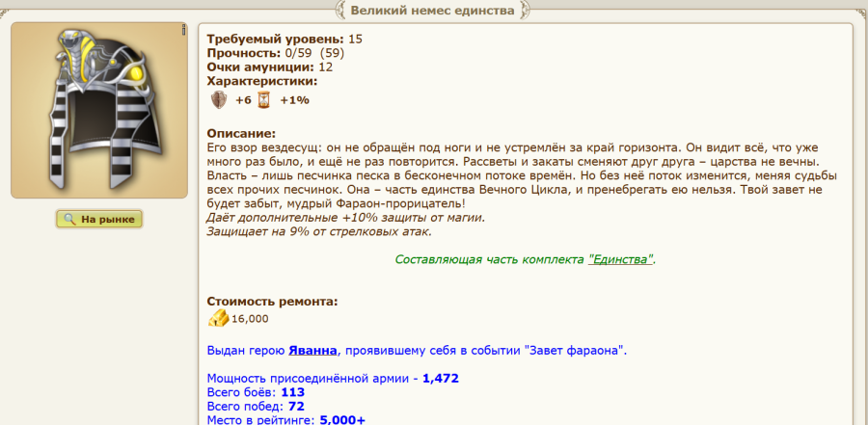Click the "Очки амуниции" label

point(259,67)
